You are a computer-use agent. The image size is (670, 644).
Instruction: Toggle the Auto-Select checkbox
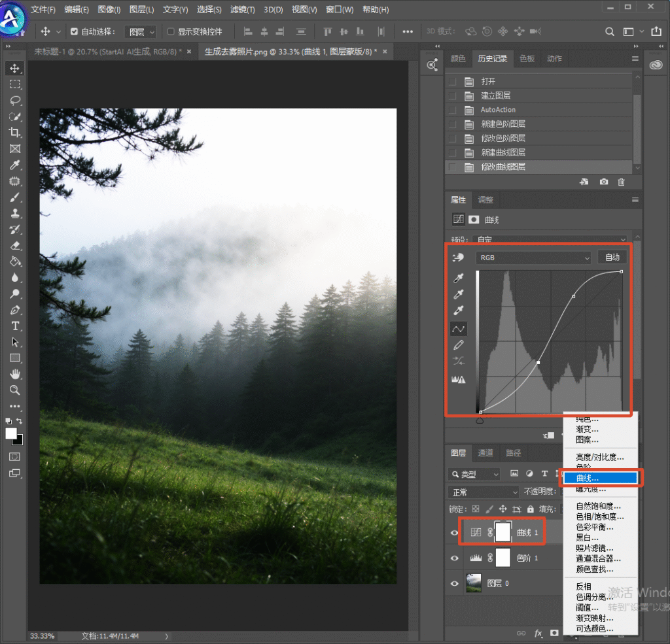75,31
